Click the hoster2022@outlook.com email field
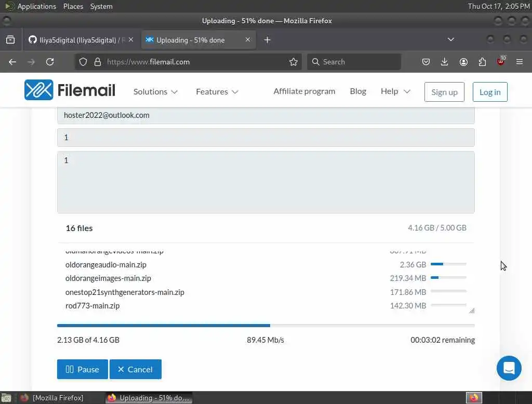 265,115
